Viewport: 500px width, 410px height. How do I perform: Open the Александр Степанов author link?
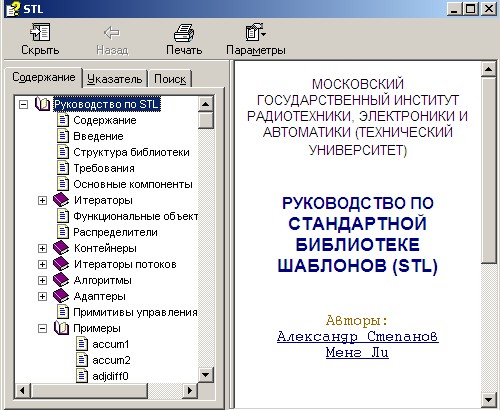coord(357,336)
